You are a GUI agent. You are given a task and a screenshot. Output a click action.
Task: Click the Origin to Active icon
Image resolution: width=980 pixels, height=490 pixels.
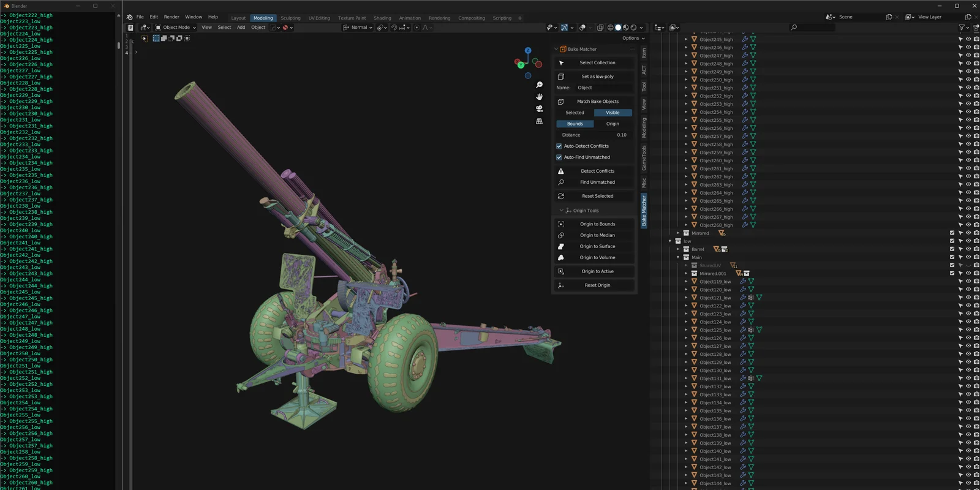tap(561, 271)
